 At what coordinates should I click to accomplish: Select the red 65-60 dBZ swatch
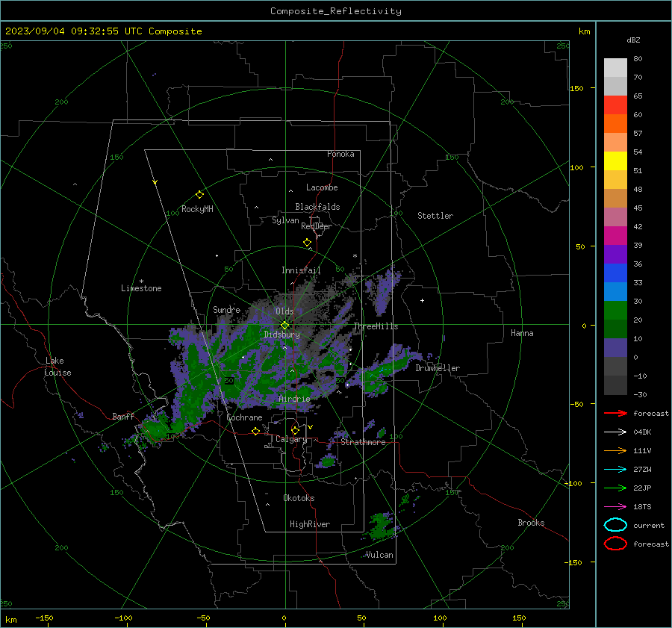tap(615, 105)
